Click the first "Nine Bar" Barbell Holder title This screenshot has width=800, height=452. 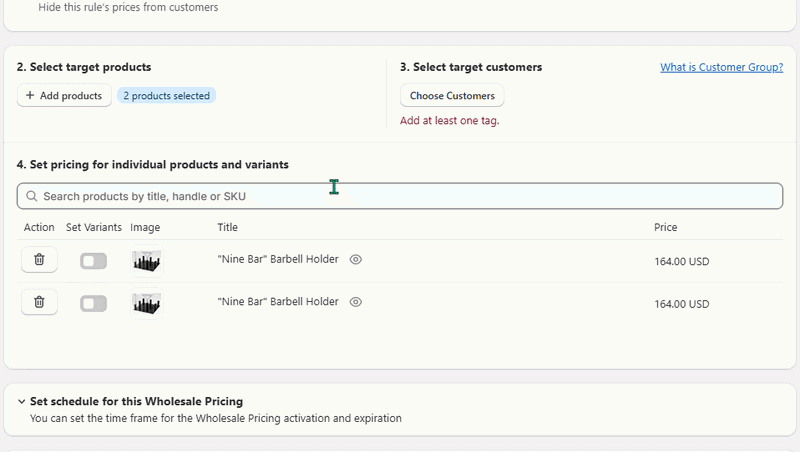click(278, 259)
